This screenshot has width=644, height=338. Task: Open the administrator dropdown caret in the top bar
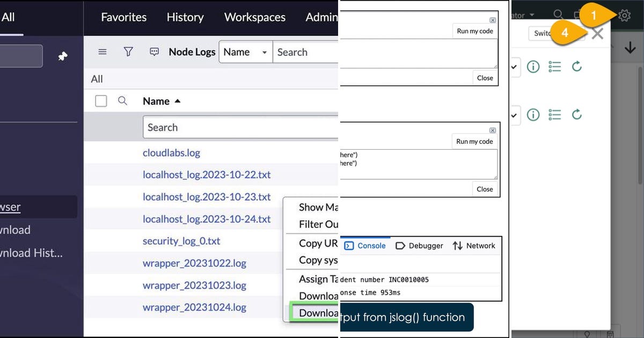pos(532,15)
